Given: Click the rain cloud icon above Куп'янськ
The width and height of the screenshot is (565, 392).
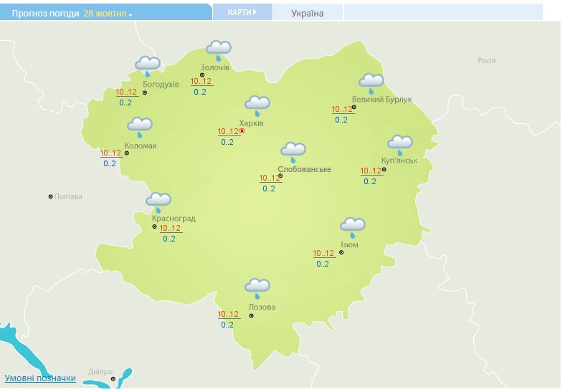Looking at the screenshot, I should (399, 145).
